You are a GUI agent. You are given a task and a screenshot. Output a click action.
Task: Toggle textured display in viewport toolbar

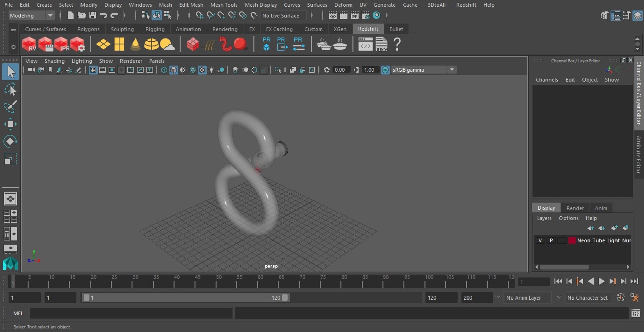[202, 70]
